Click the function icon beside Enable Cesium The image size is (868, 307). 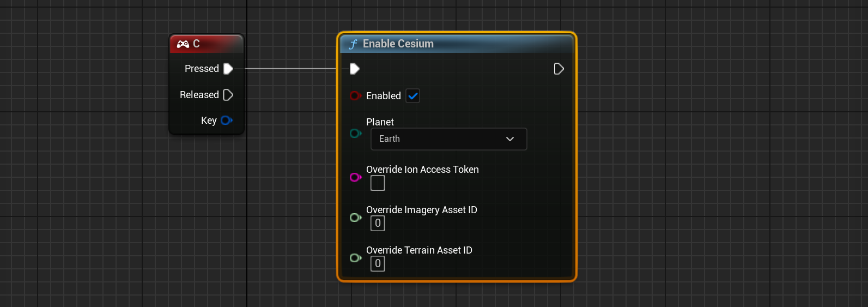(353, 44)
